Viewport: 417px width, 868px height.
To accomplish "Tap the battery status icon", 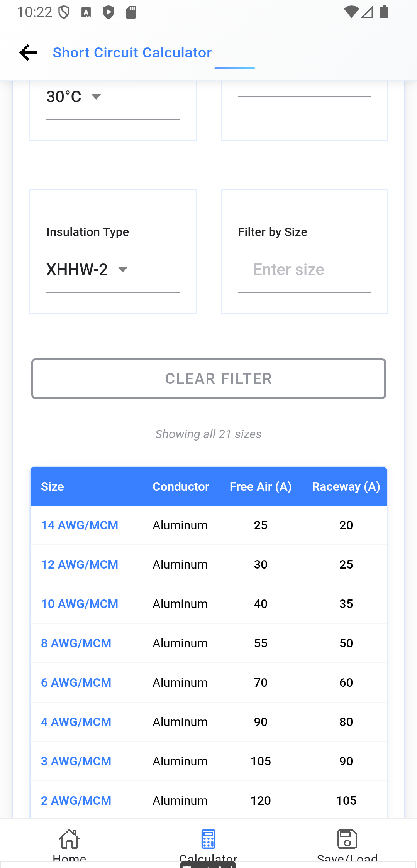I will tap(384, 12).
